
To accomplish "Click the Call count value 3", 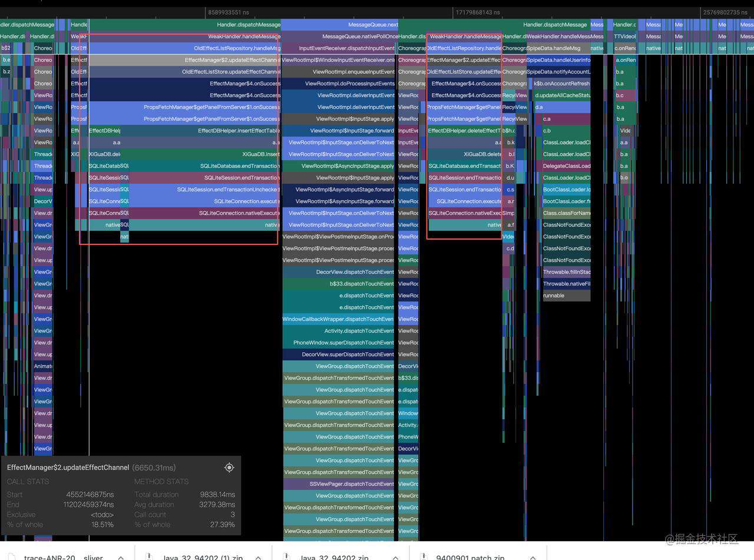I will (233, 515).
